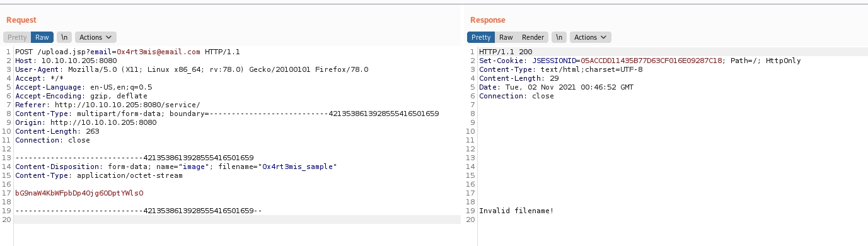
Task: Toggle \n newline display in Request panel
Action: point(64,37)
